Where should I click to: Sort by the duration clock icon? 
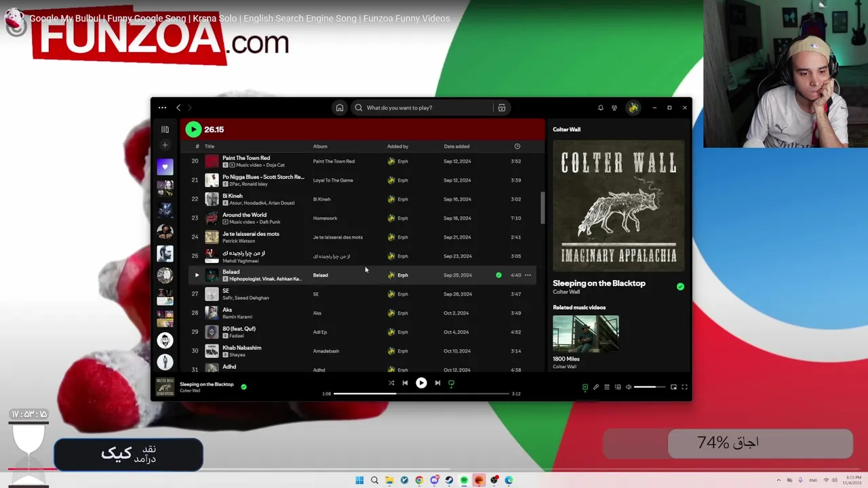(x=517, y=146)
